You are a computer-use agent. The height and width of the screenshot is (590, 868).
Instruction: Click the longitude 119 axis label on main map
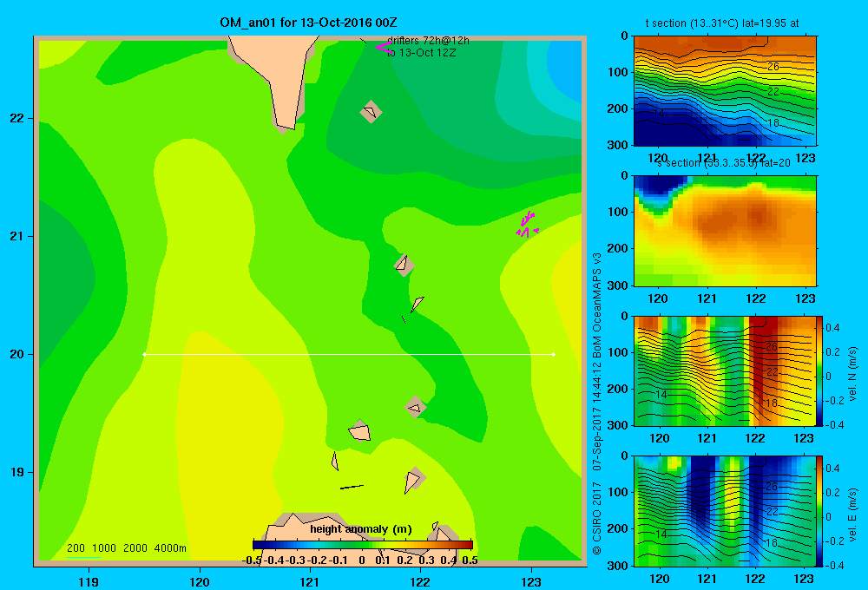pyautogui.click(x=89, y=581)
